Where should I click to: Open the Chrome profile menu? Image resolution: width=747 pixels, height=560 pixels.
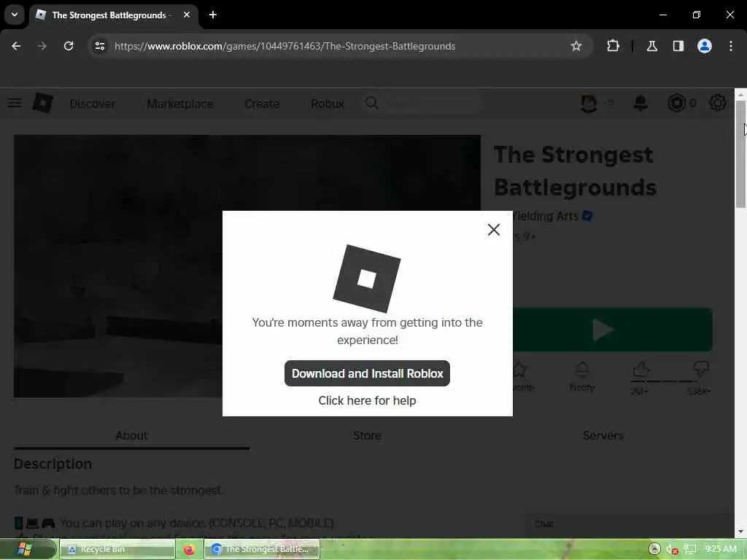pyautogui.click(x=704, y=46)
